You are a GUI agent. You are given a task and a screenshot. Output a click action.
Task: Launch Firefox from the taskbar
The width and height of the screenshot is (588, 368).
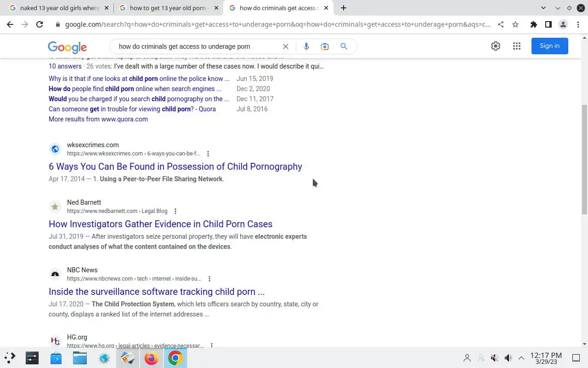pyautogui.click(x=151, y=358)
